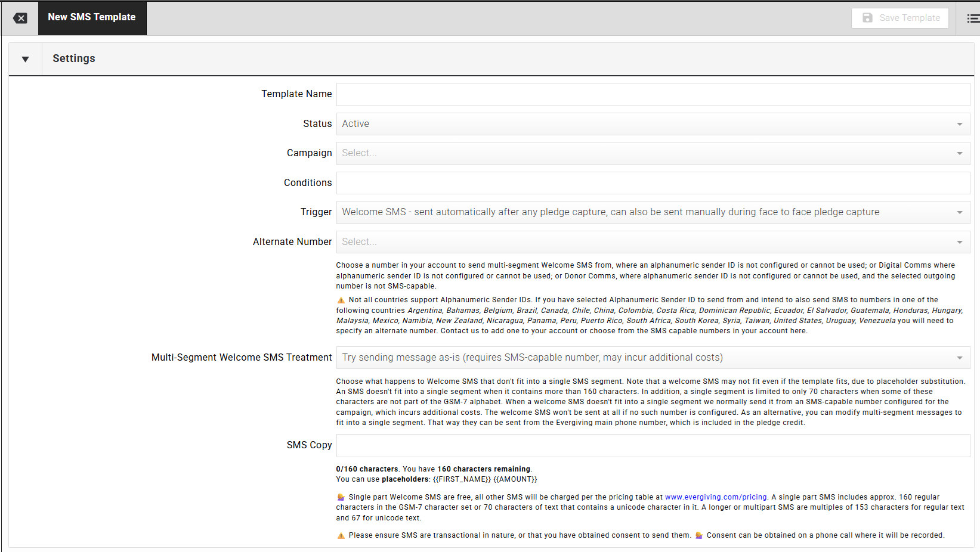The height and width of the screenshot is (552, 980).
Task: Open the www.evergiving.com/pricing link
Action: (x=715, y=497)
